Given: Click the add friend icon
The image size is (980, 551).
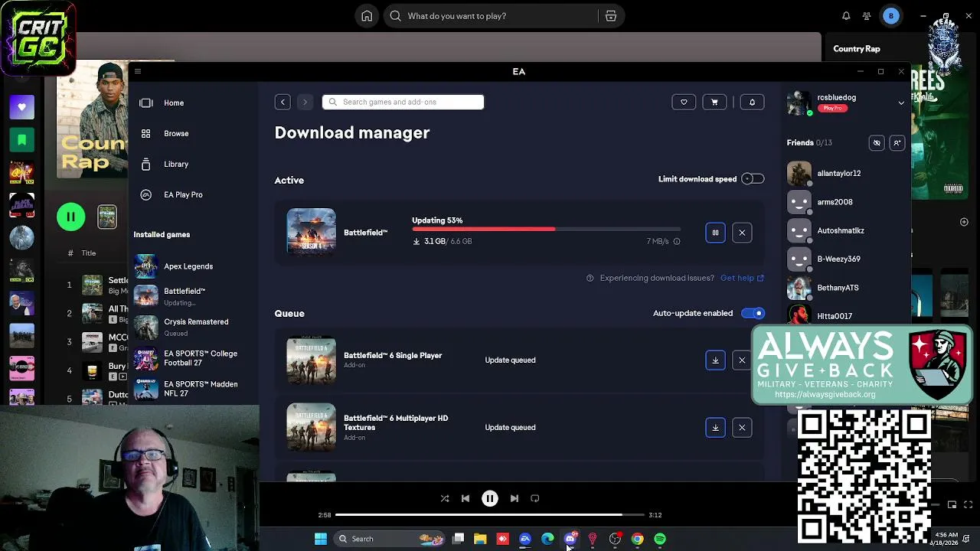Looking at the screenshot, I should [897, 142].
